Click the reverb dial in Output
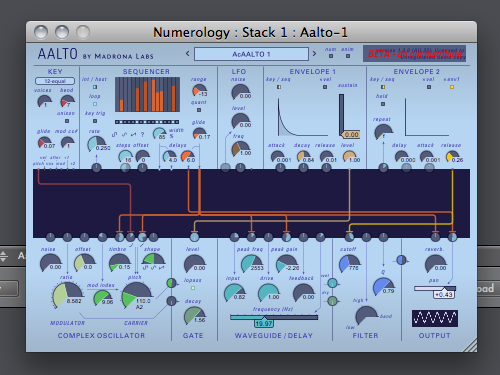This screenshot has width=500, height=375. [435, 263]
